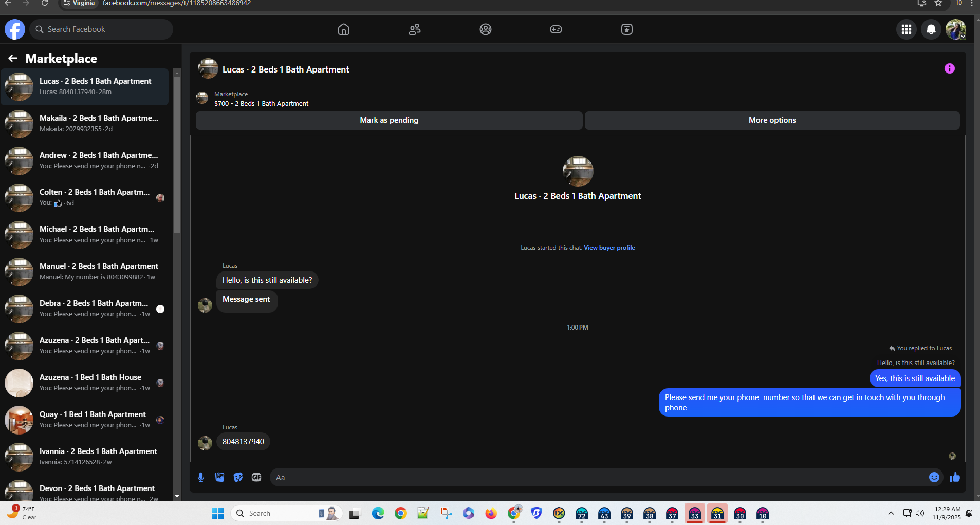980x525 pixels.
Task: Open the notifications bell
Action: (931, 29)
